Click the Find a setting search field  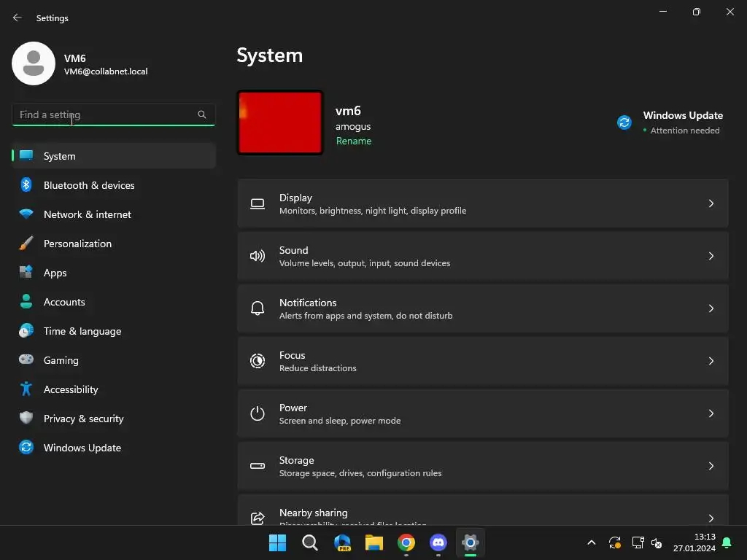113,114
